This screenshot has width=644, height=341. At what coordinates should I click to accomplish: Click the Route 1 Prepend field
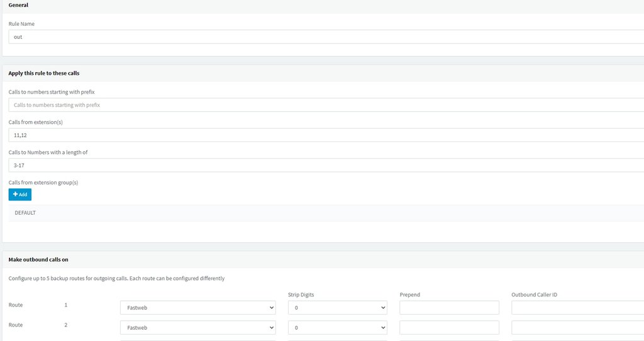click(x=449, y=308)
